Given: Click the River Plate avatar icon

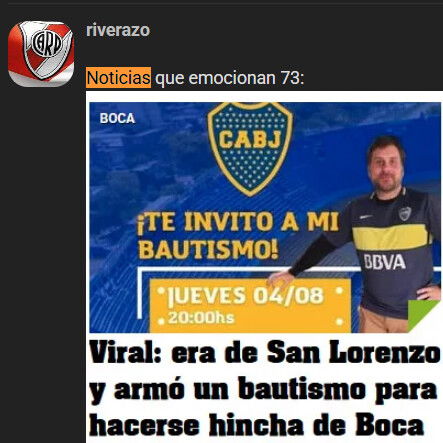Looking at the screenshot, I should [x=41, y=53].
